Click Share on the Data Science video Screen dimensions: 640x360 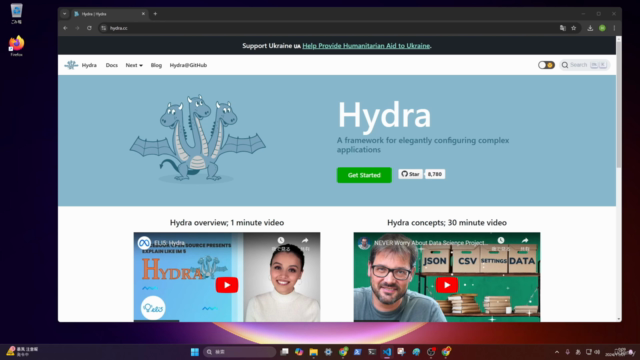tap(524, 243)
